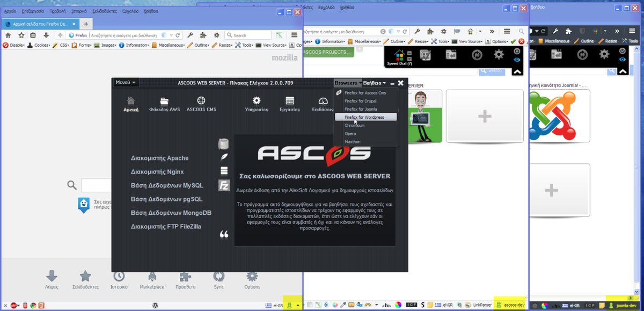Click Λήψεις download icon on Firefox start page
Screen dimensions: 644x311
[52, 276]
